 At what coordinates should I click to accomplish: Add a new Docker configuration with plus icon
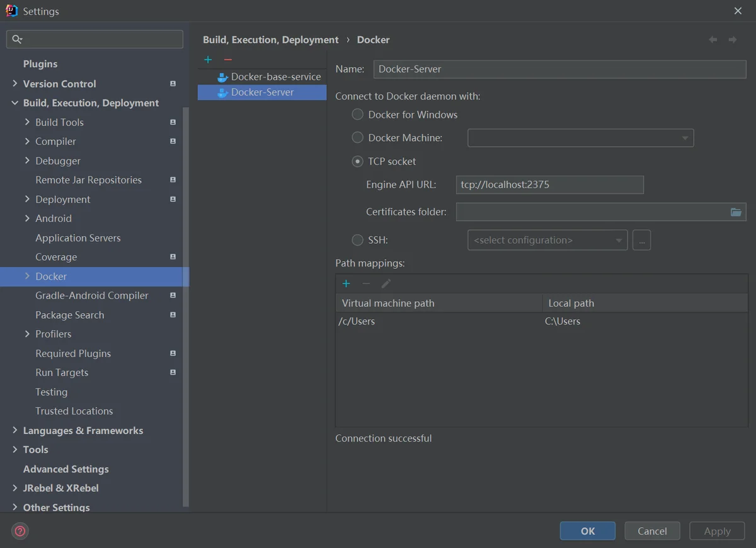(x=208, y=60)
